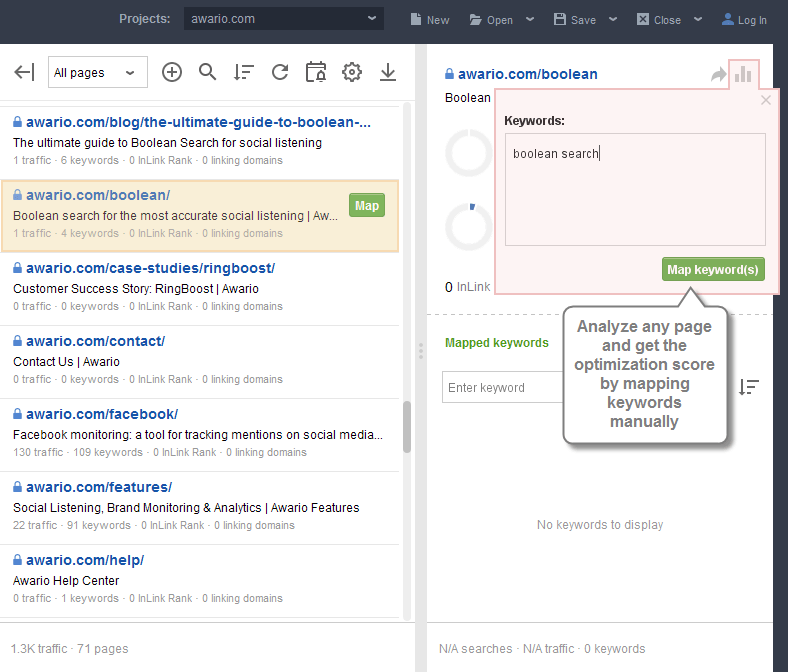Screen dimensions: 788x672
Task: Click the lock icon beside awario.com/help/
Action: coord(18,559)
